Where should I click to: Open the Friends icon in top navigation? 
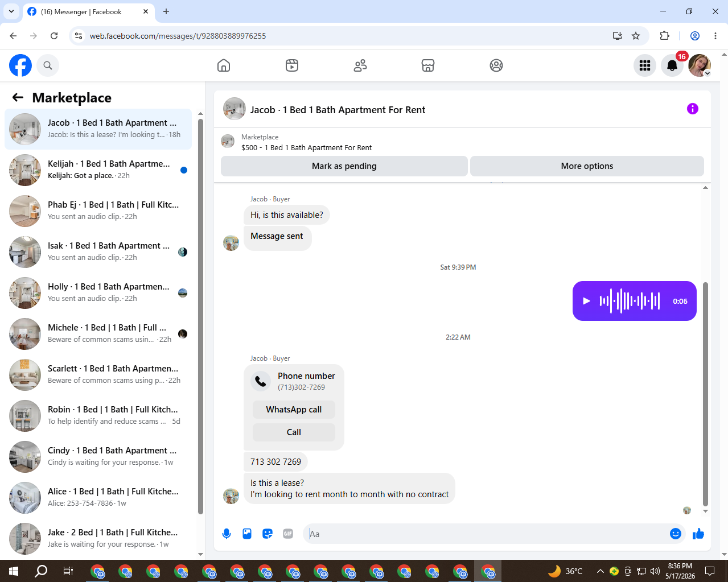[360, 65]
